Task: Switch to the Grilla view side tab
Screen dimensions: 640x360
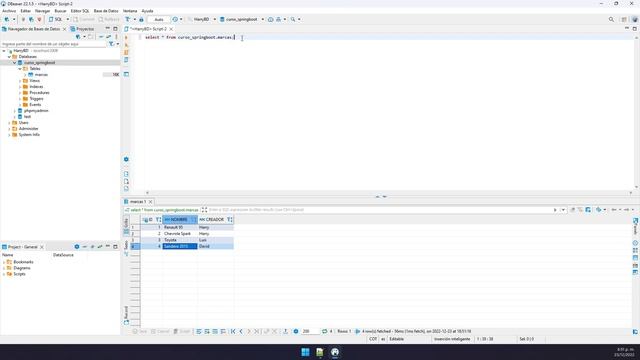Action: point(126,226)
